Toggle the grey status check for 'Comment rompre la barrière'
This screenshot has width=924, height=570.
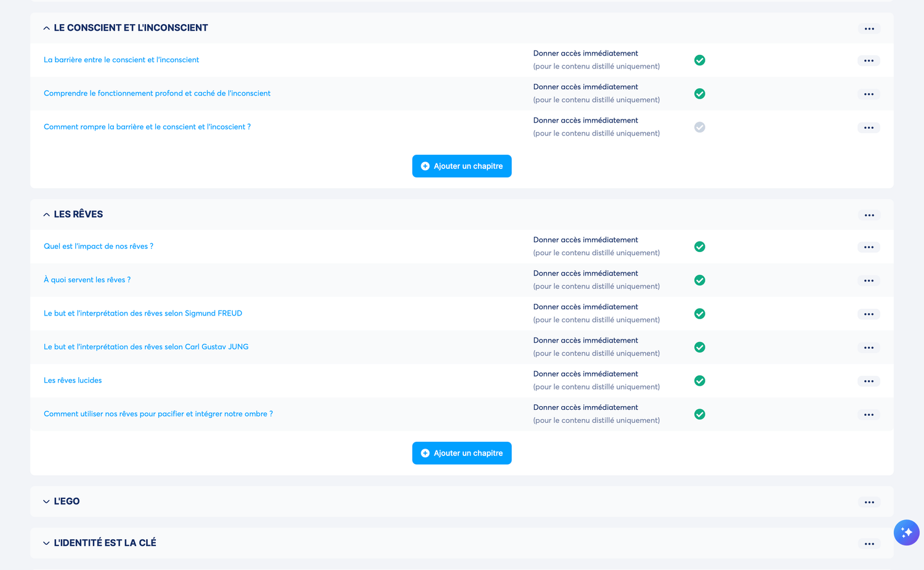coord(700,127)
